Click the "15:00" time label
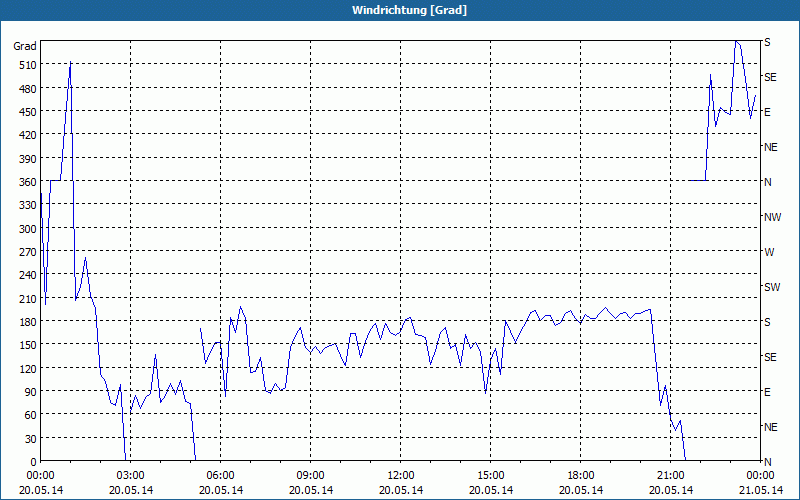The width and height of the screenshot is (800, 500). pyautogui.click(x=491, y=476)
